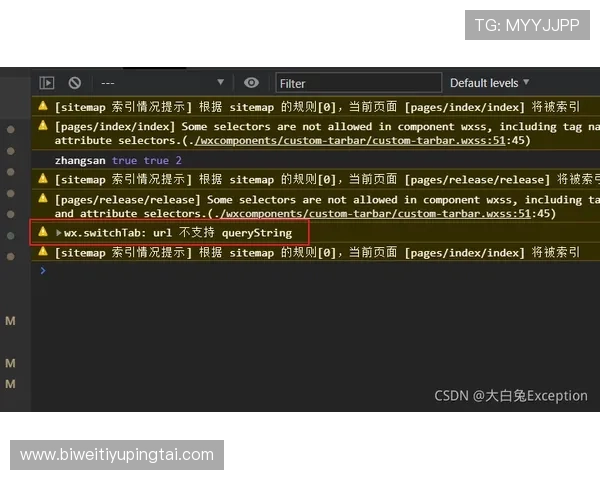
Task: Click the console prompt input line
Action: click(316, 271)
